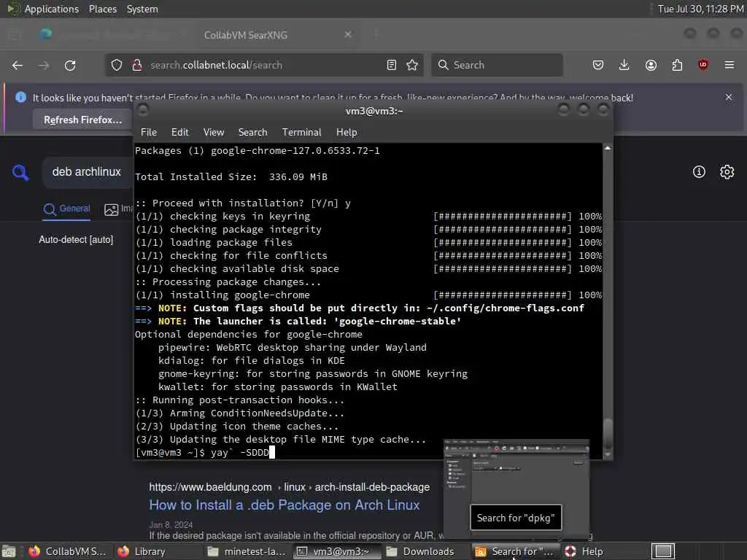
Task: Open Firefox hamburger application menu
Action: click(729, 65)
